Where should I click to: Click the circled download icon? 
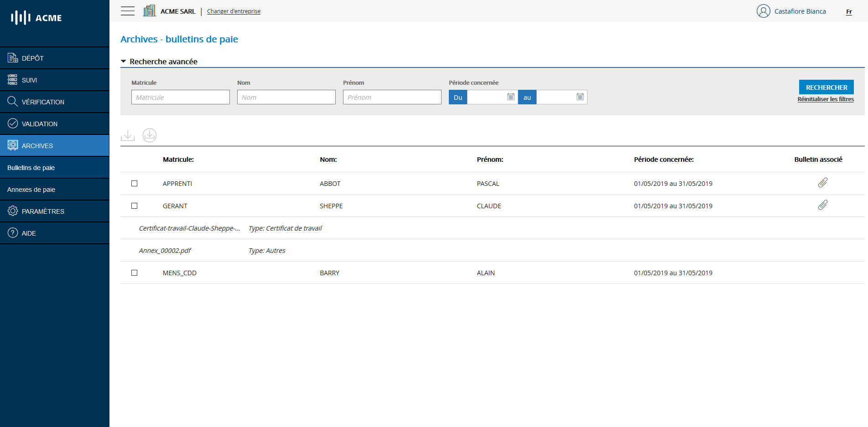pyautogui.click(x=149, y=135)
